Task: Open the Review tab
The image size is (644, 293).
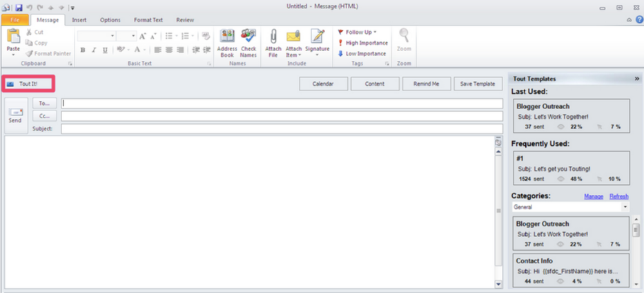Action: click(x=185, y=20)
